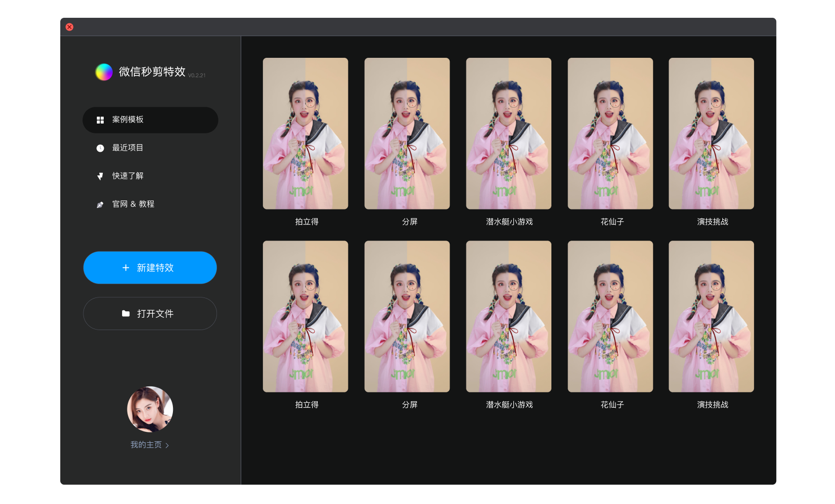Click the 微信秒剪特效 app title
Image resolution: width=835 pixels, height=504 pixels.
click(152, 72)
